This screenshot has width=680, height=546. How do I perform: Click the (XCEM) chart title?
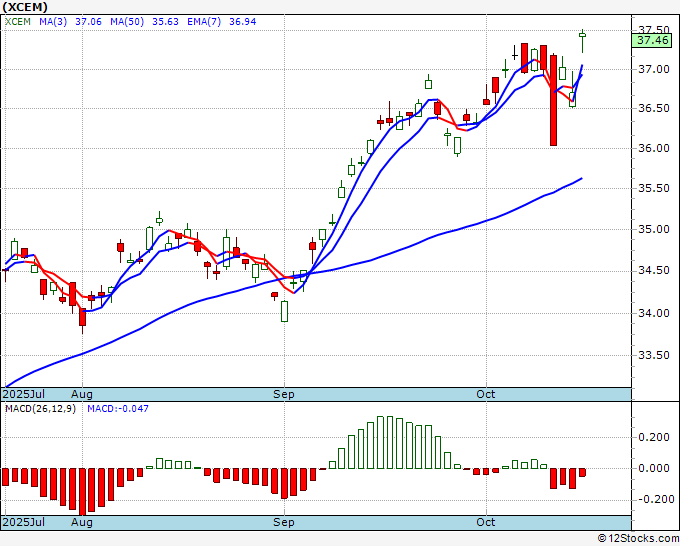click(x=25, y=7)
